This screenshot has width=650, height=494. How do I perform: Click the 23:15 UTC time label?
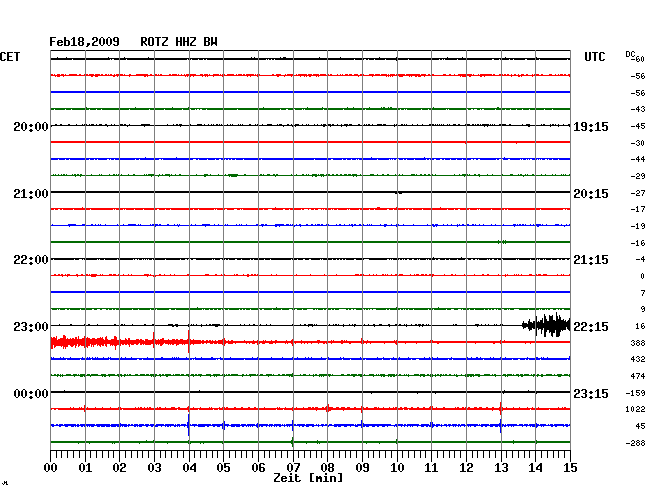(591, 393)
